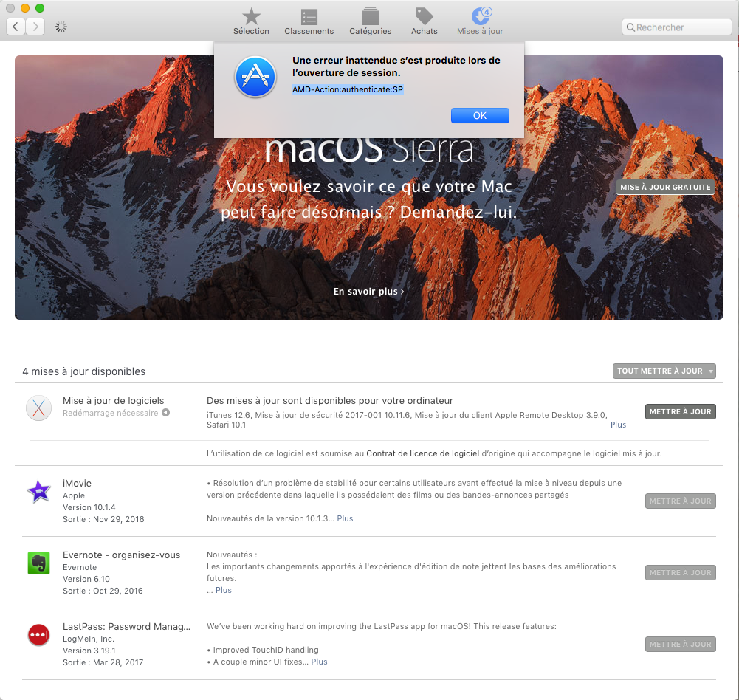Click the LastPass app icon

[x=38, y=634]
